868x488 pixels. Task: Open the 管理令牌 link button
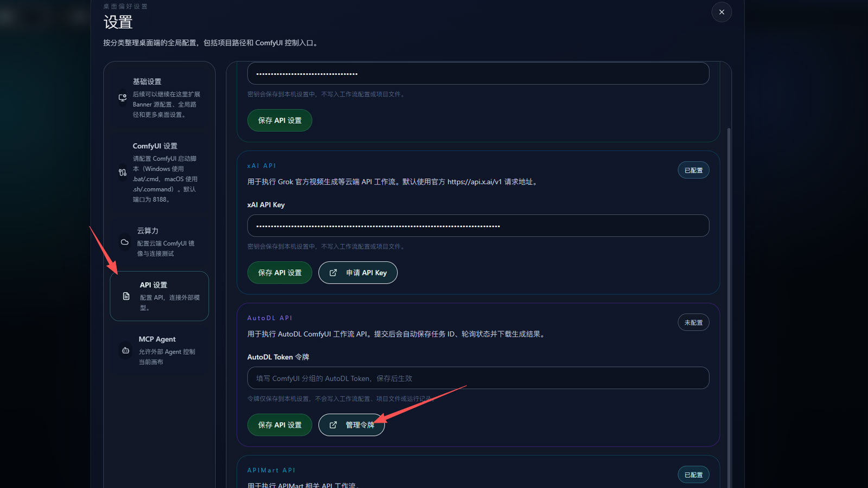[352, 425]
